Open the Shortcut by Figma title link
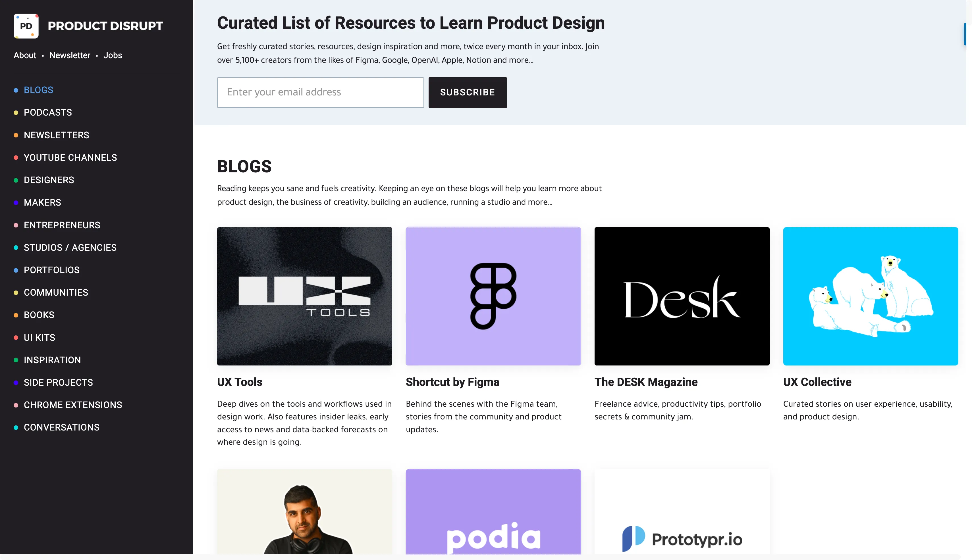This screenshot has width=972, height=560. (x=452, y=382)
